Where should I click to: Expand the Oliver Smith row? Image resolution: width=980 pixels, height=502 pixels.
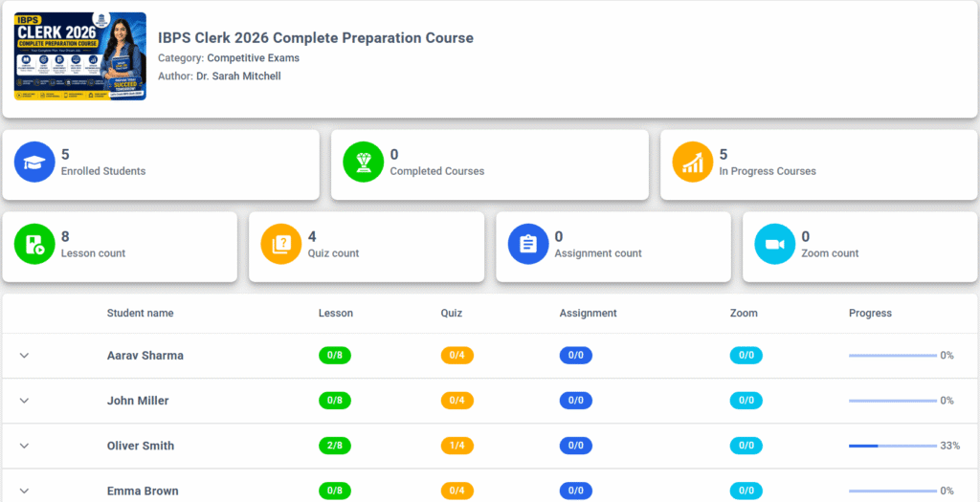click(24, 446)
